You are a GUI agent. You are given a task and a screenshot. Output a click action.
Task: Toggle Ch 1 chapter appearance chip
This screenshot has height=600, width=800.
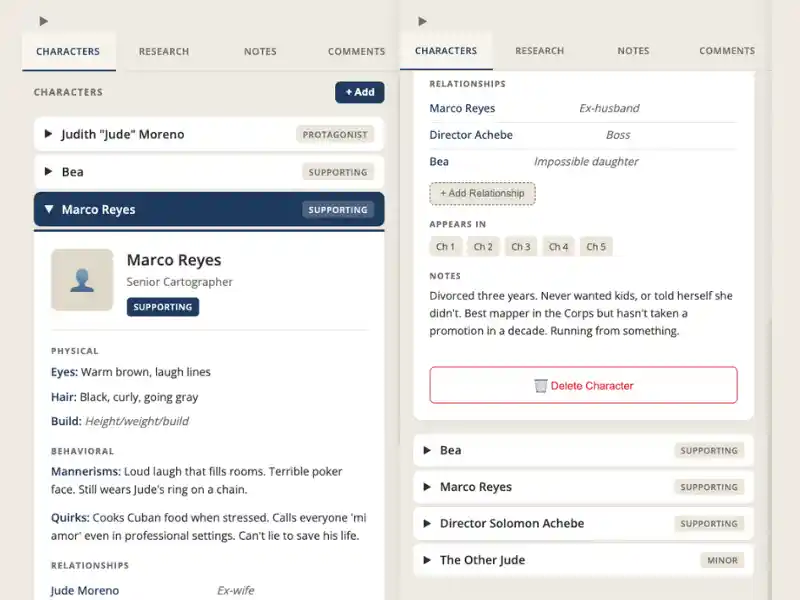(x=445, y=247)
